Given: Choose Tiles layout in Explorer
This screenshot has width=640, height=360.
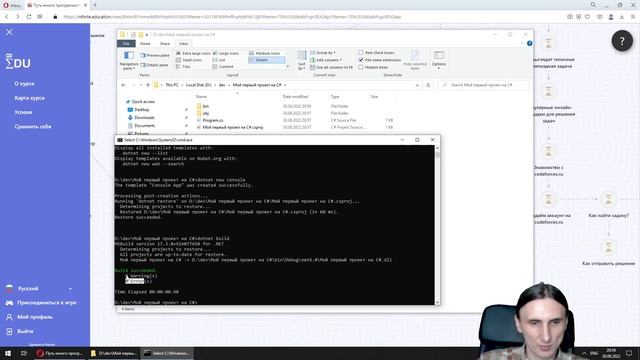Looking at the screenshot, I should [x=183, y=67].
